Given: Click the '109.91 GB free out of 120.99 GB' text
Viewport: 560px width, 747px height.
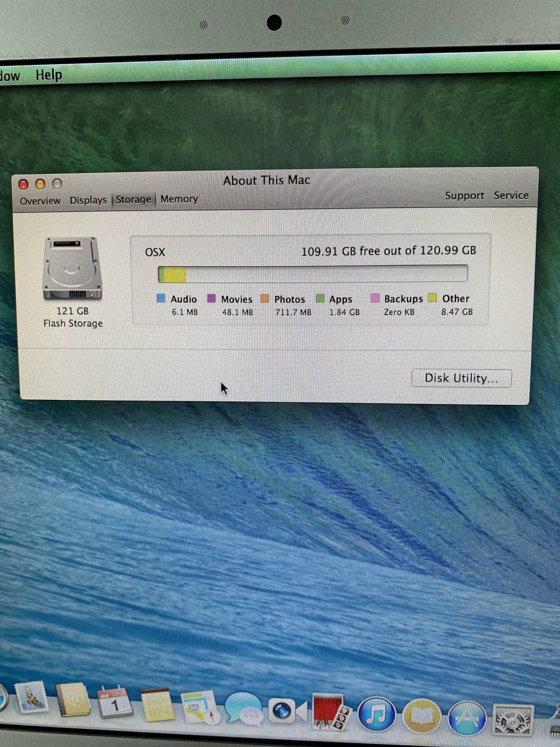Looking at the screenshot, I should 389,251.
